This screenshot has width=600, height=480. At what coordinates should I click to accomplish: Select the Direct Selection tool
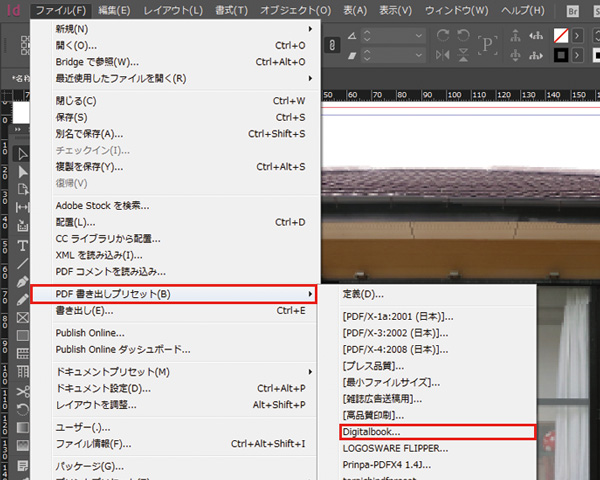point(22,172)
